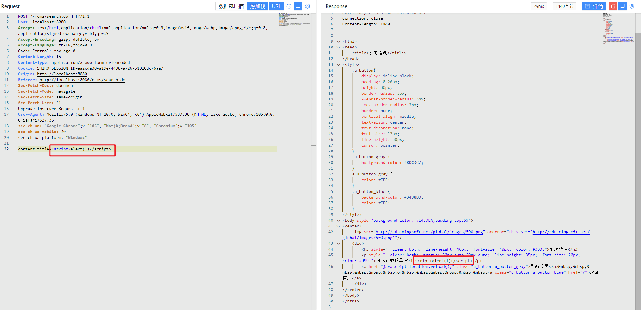Image resolution: width=644 pixels, height=310 pixels.
Task: Click the Response panel title
Action: click(x=336, y=6)
